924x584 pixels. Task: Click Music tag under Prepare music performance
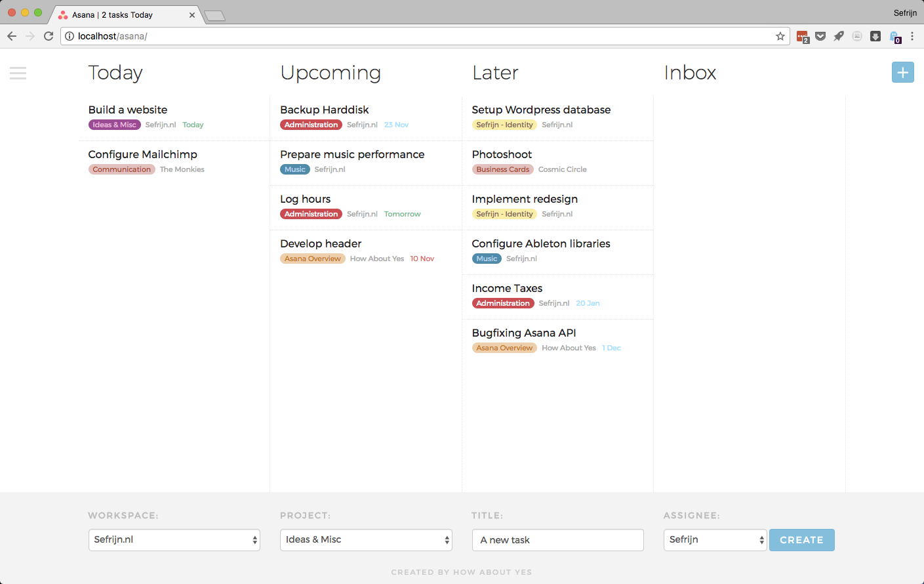click(x=295, y=169)
